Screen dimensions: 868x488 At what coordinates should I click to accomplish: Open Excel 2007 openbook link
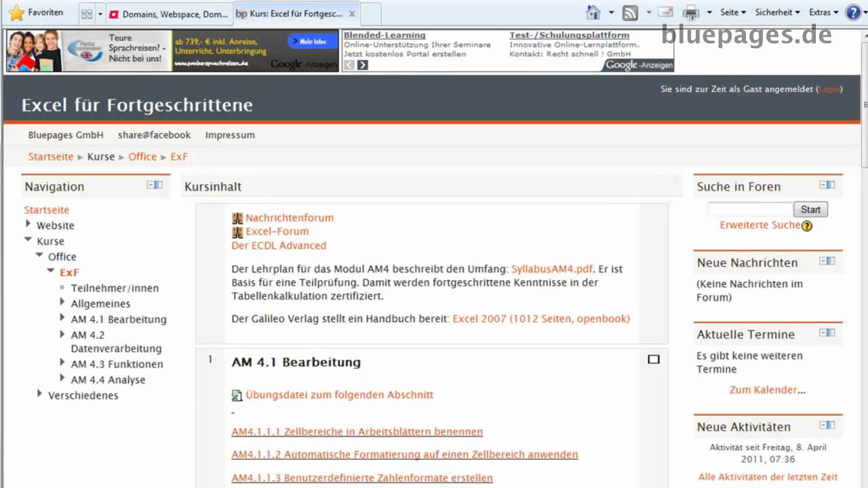[x=541, y=319]
